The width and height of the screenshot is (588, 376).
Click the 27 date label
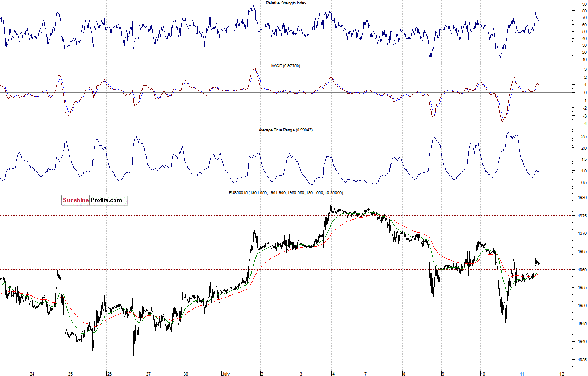tap(148, 373)
